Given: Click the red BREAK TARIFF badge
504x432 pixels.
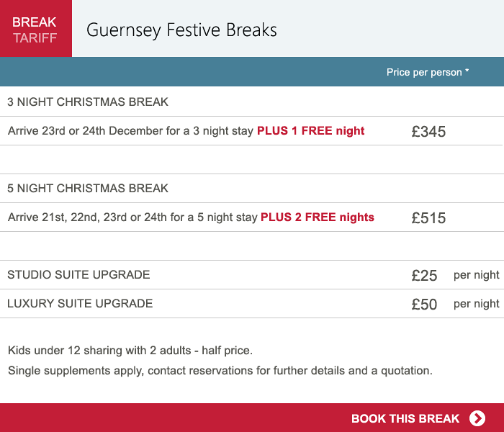Looking at the screenshot, I should pos(35,29).
